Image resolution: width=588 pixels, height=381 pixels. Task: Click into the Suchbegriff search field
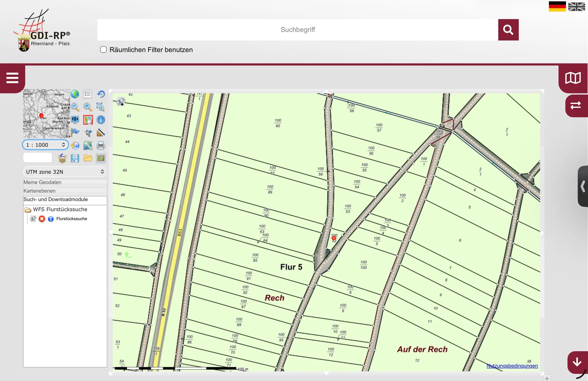point(298,30)
